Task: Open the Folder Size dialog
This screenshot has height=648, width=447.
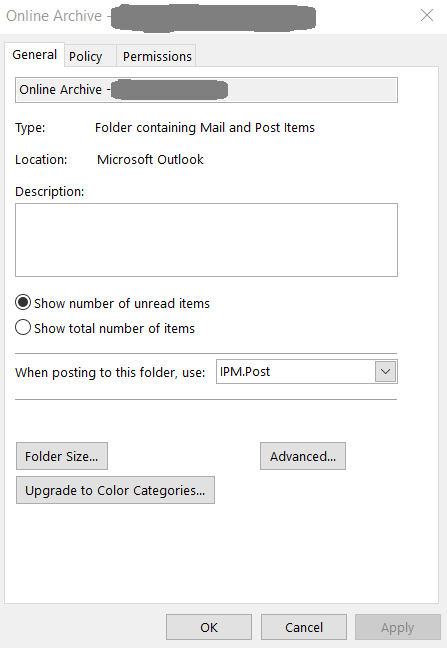Action: (x=62, y=456)
